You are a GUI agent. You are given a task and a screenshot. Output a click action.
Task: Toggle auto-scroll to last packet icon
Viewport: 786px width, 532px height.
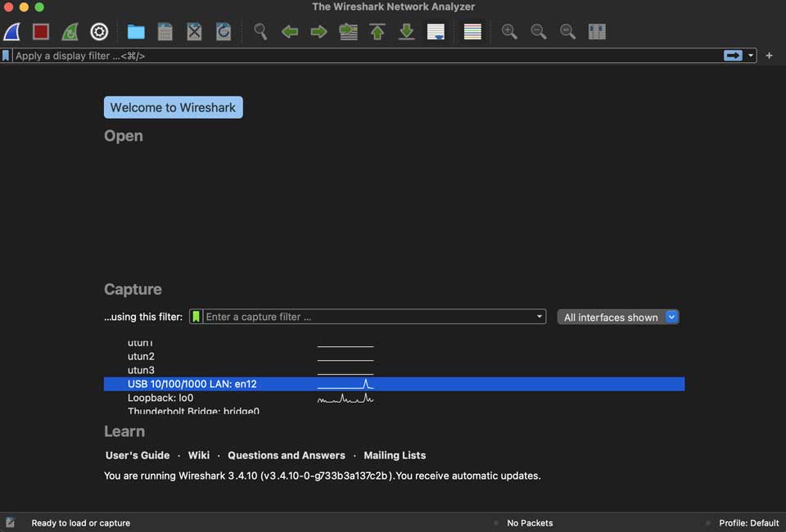(436, 32)
